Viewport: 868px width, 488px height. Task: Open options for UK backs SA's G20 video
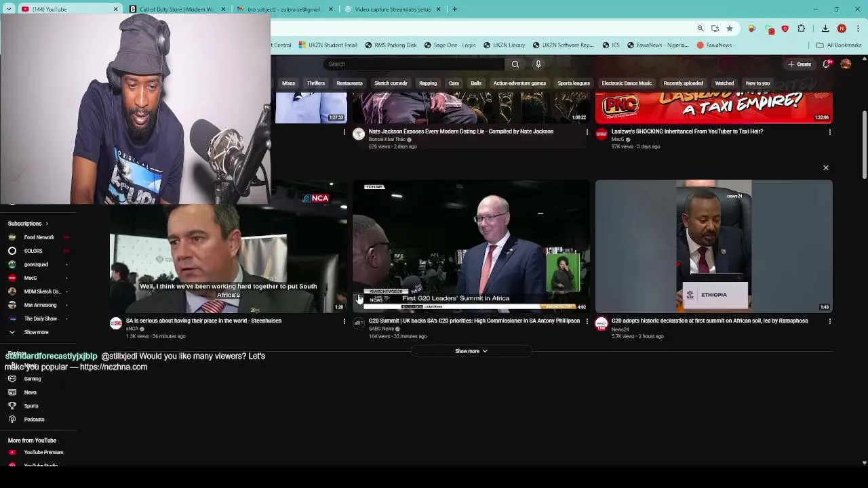click(587, 321)
